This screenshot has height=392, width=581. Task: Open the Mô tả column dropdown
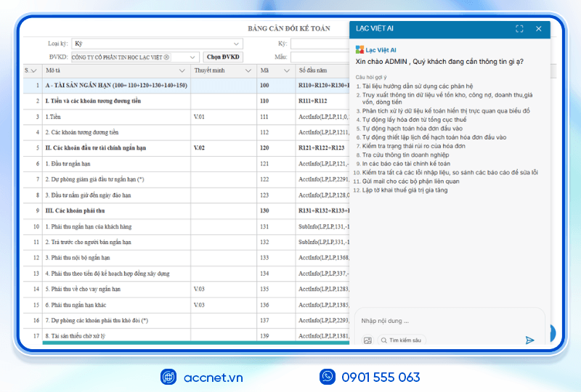point(182,70)
